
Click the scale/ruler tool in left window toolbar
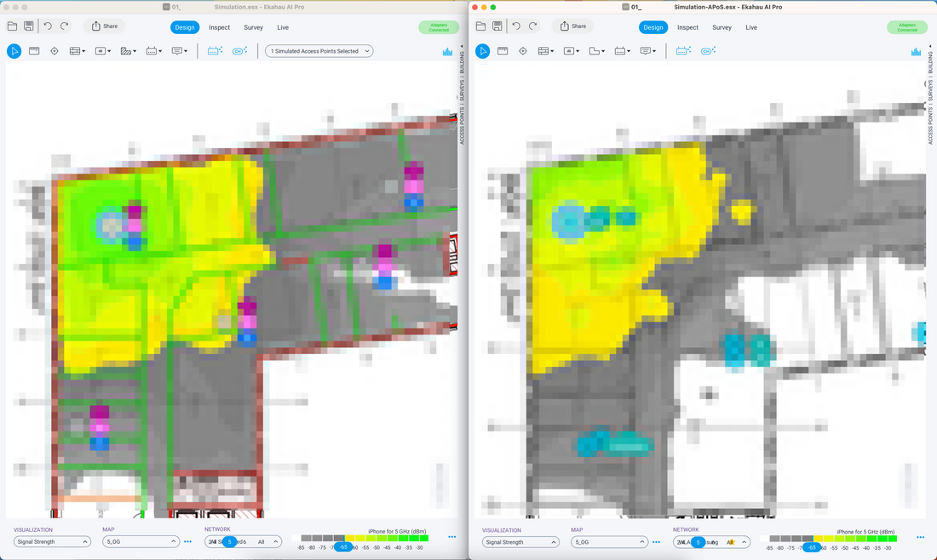point(153,51)
